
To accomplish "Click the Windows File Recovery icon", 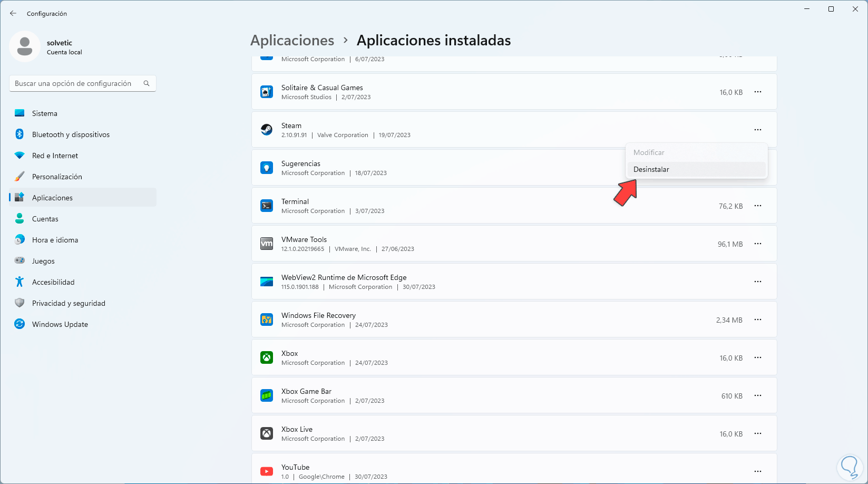I will click(x=267, y=320).
